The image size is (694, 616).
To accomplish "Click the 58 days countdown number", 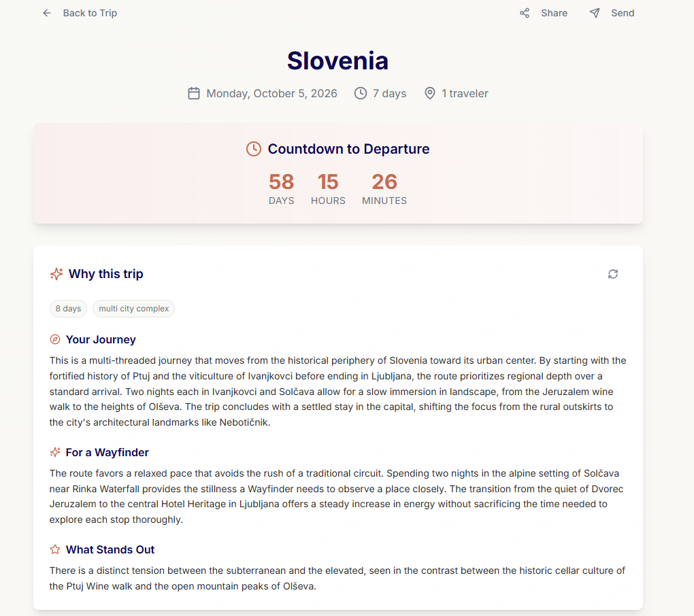I will 282,182.
